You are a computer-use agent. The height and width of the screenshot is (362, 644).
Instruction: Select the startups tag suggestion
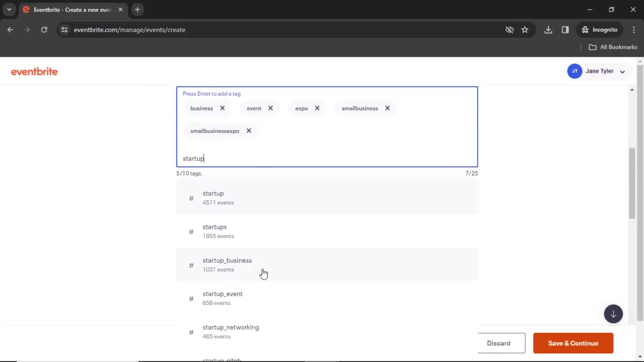[x=327, y=231]
